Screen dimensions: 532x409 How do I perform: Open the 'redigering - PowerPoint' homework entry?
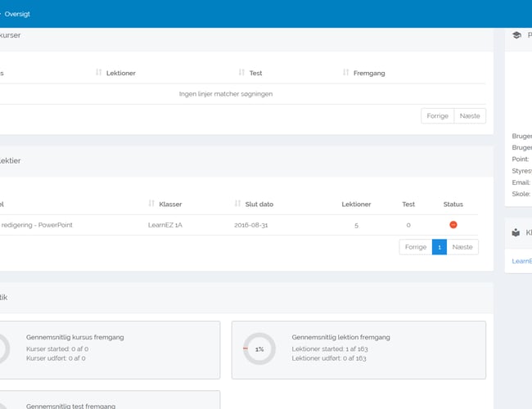37,225
